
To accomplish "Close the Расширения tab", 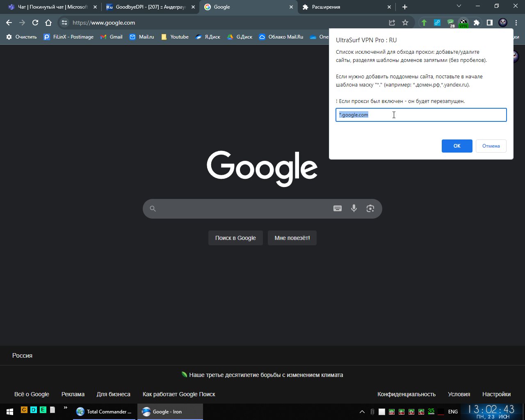I will click(x=389, y=7).
